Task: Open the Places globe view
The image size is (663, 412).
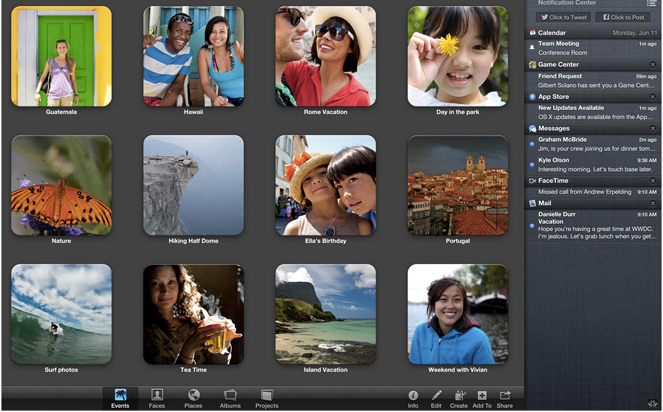Action: 193,398
